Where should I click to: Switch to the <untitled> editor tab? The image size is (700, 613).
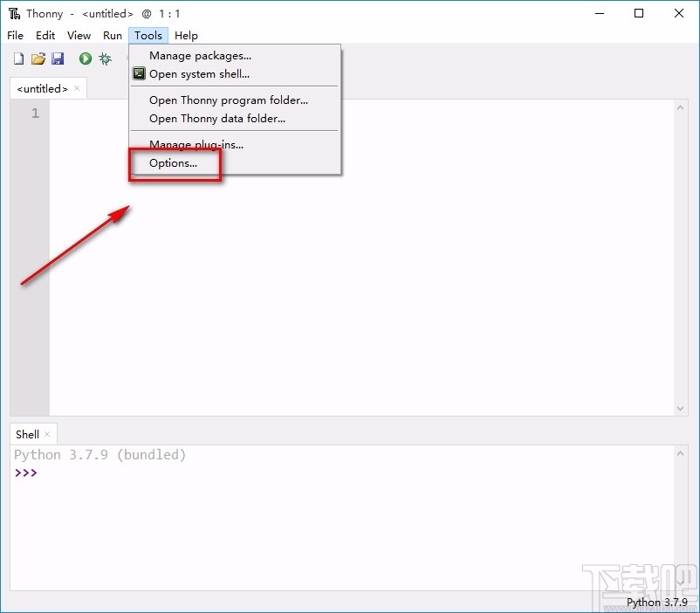coord(42,89)
